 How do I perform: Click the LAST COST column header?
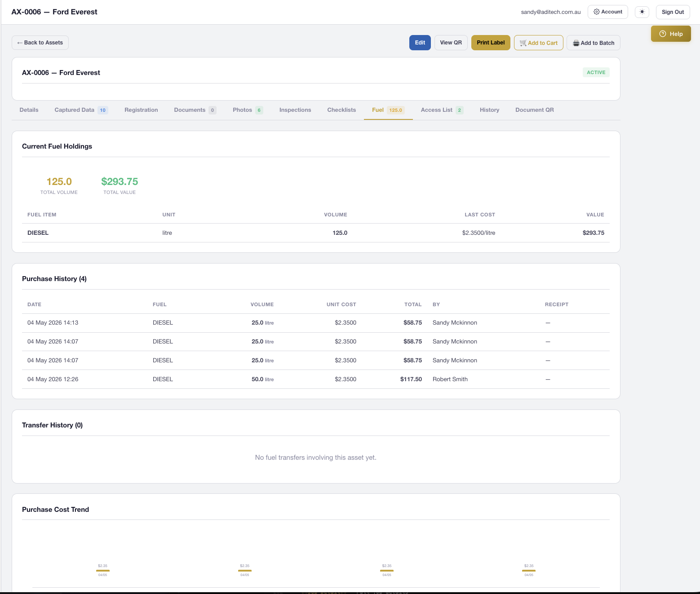pos(480,215)
